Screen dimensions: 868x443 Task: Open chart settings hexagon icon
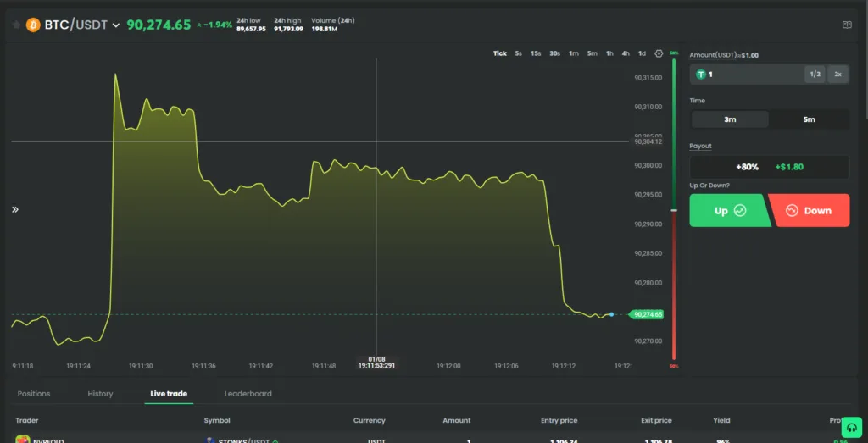pyautogui.click(x=659, y=53)
